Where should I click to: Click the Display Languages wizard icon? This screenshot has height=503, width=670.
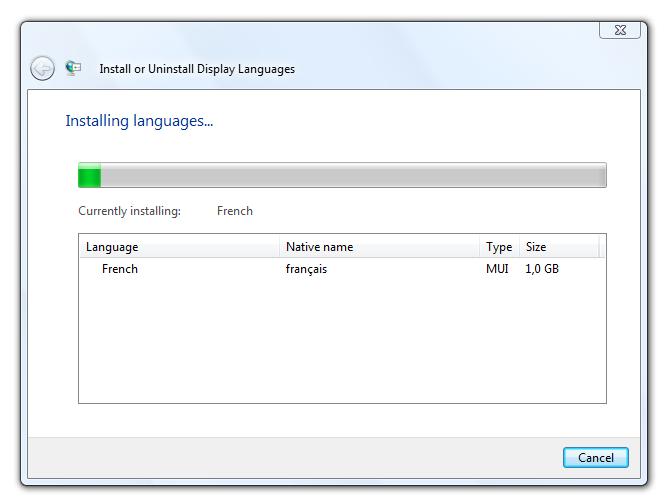[73, 68]
